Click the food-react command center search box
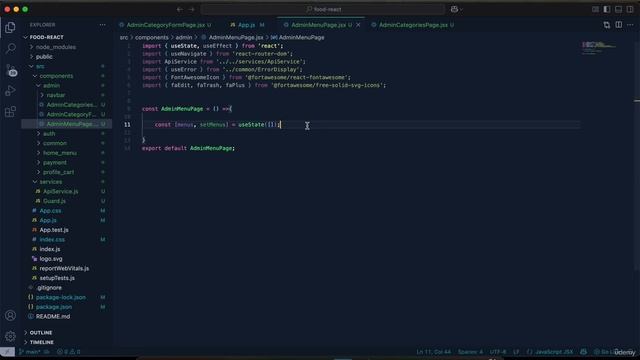Image resolution: width=640 pixels, height=360 pixels. pyautogui.click(x=323, y=9)
